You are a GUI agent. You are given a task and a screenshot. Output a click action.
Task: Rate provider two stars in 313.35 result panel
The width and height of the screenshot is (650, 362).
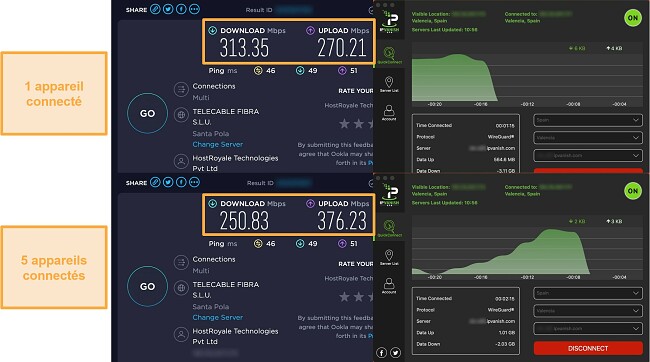pos(359,124)
